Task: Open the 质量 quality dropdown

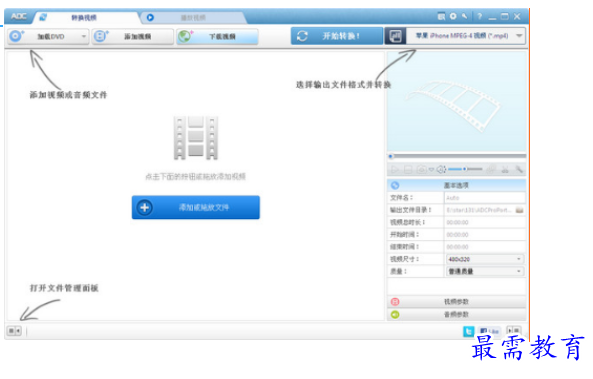Action: tap(485, 271)
